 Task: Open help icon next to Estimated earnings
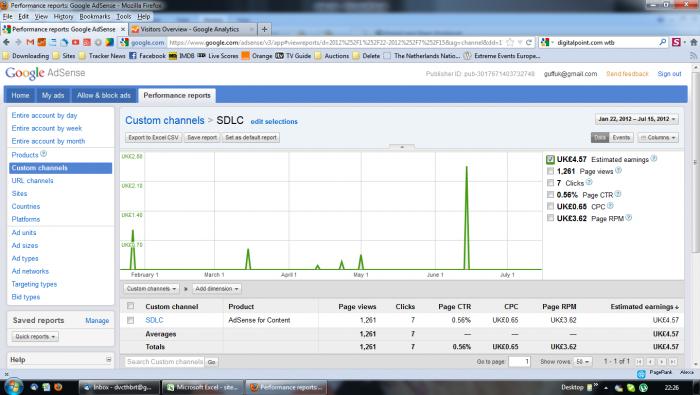[654, 158]
